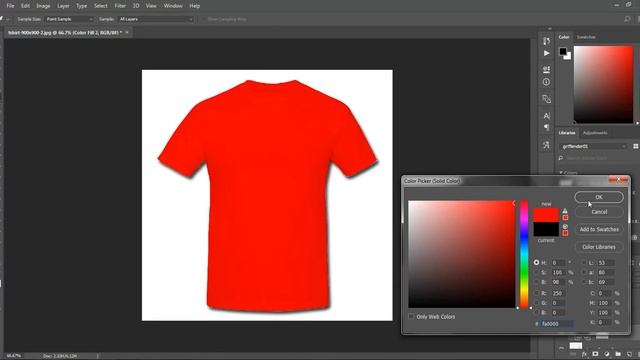Open the tool preset picker arrow next to Eyedropper

(8, 19)
